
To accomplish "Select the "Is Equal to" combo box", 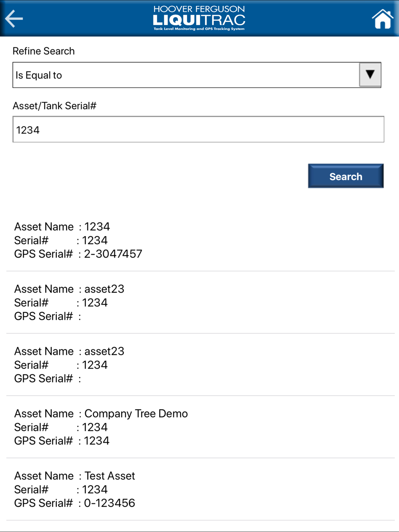I will (x=186, y=75).
